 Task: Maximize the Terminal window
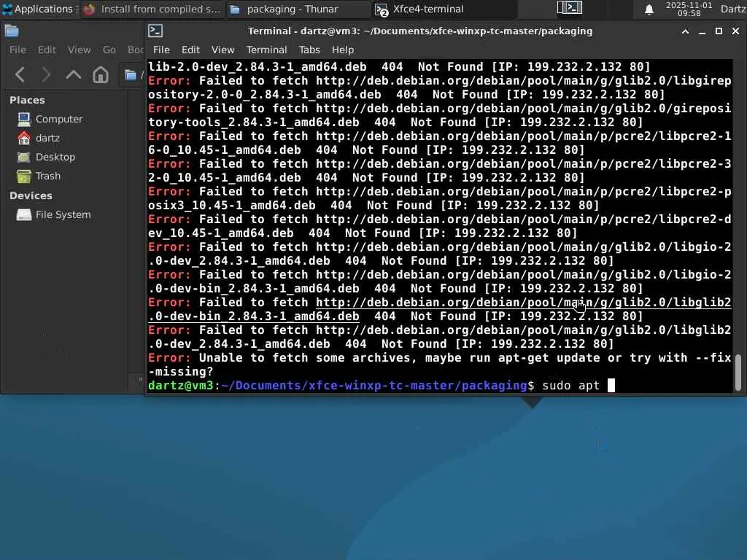pyautogui.click(x=719, y=31)
